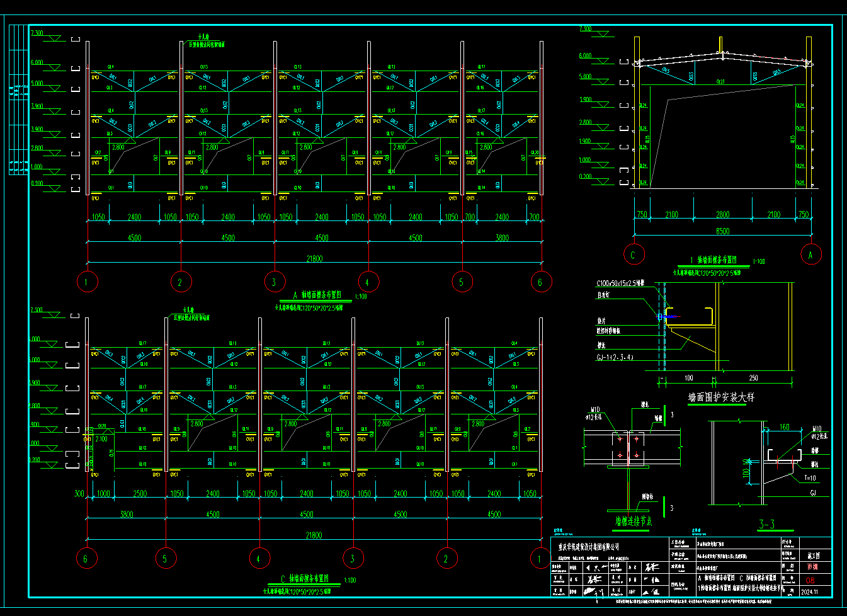
Task: Select the 墙檩连接节点 detail title
Action: 634,522
